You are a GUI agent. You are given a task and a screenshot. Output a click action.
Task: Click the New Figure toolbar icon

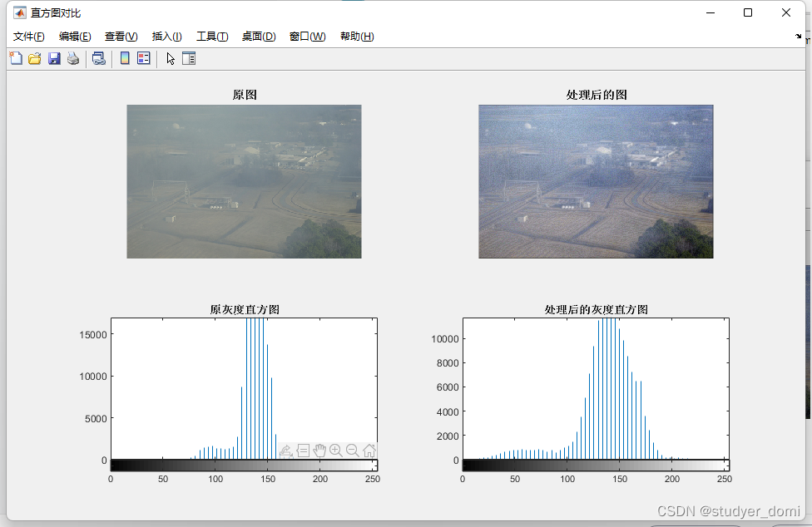(16, 58)
